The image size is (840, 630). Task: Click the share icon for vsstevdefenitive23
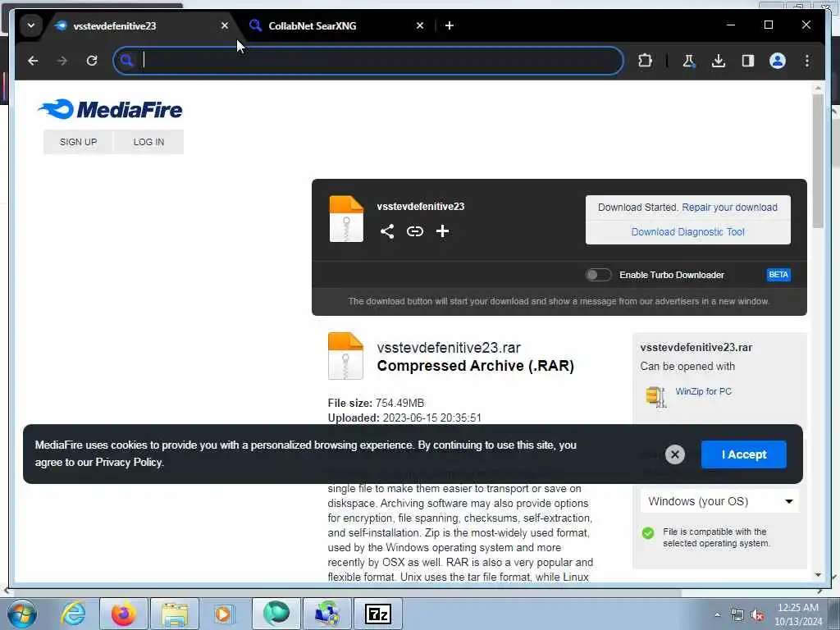(387, 231)
